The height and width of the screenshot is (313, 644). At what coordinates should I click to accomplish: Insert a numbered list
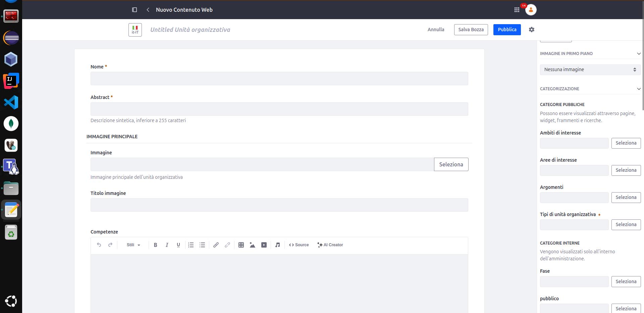(191, 245)
